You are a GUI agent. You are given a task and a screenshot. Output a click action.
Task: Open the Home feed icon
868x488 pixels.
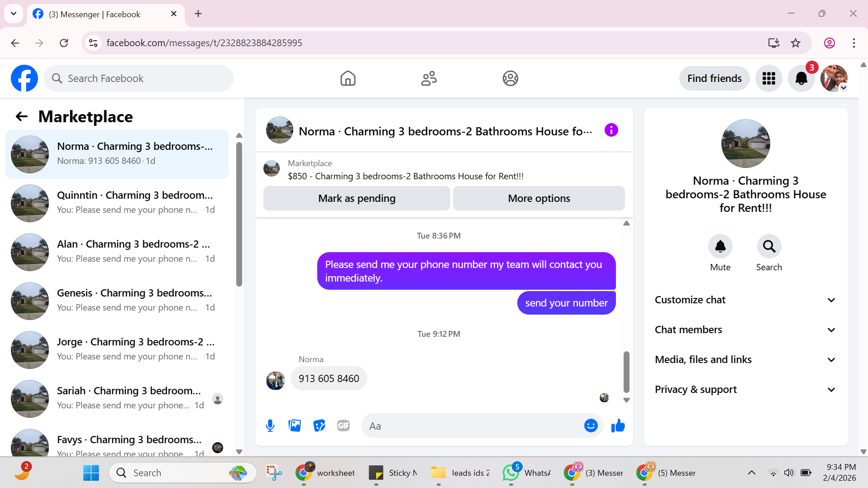point(348,78)
